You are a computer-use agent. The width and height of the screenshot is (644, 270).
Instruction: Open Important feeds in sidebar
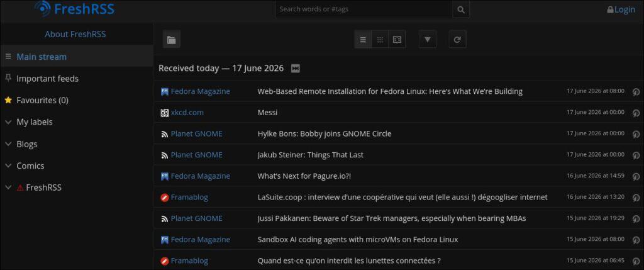click(47, 79)
